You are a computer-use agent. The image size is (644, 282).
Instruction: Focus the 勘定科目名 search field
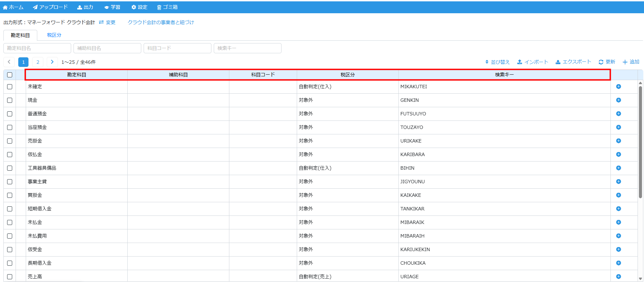[37, 48]
